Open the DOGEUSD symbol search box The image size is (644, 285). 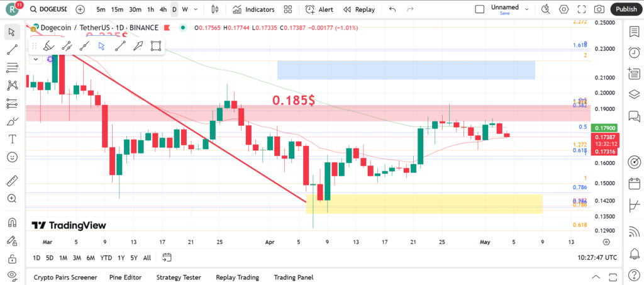pyautogui.click(x=48, y=9)
